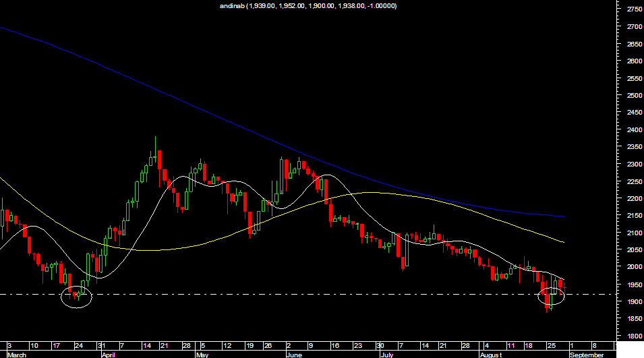Click the 2250 price axis label

[x=635, y=181]
